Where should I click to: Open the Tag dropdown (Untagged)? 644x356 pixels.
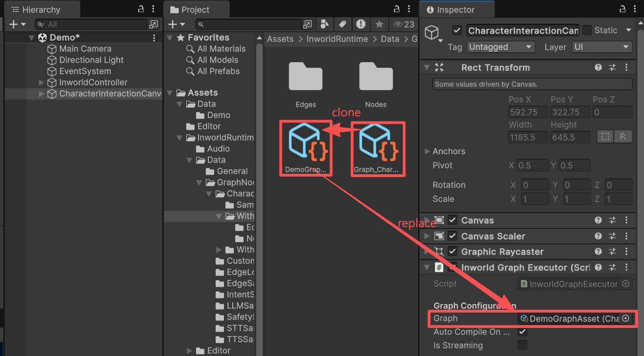500,47
